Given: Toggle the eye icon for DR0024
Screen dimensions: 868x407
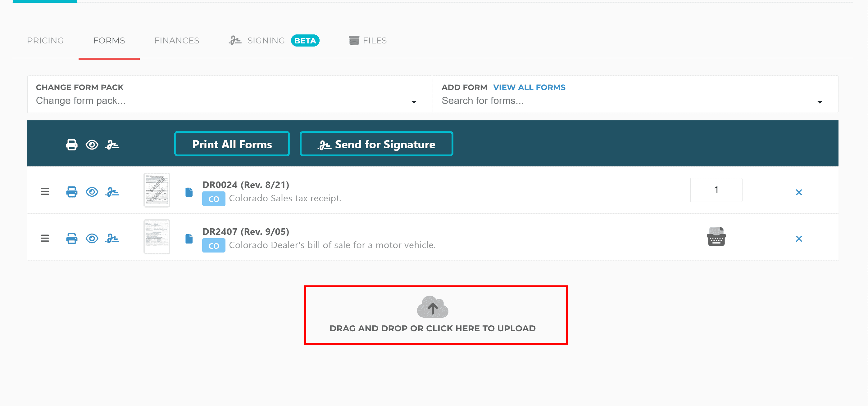Looking at the screenshot, I should pos(92,192).
